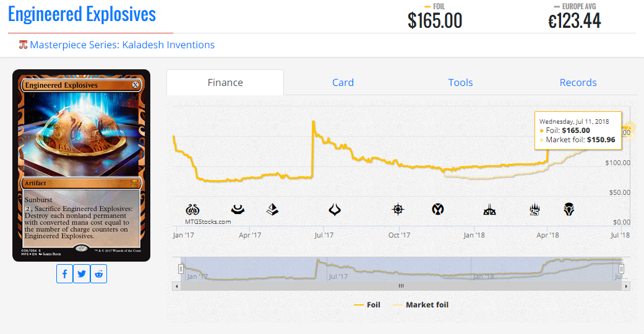
Task: Share the card on Twitter
Action: [x=82, y=274]
